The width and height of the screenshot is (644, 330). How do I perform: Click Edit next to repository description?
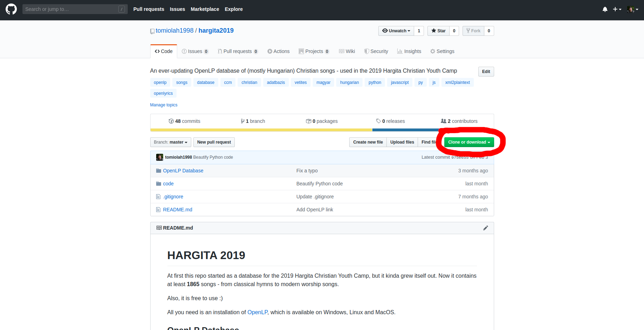tap(486, 72)
